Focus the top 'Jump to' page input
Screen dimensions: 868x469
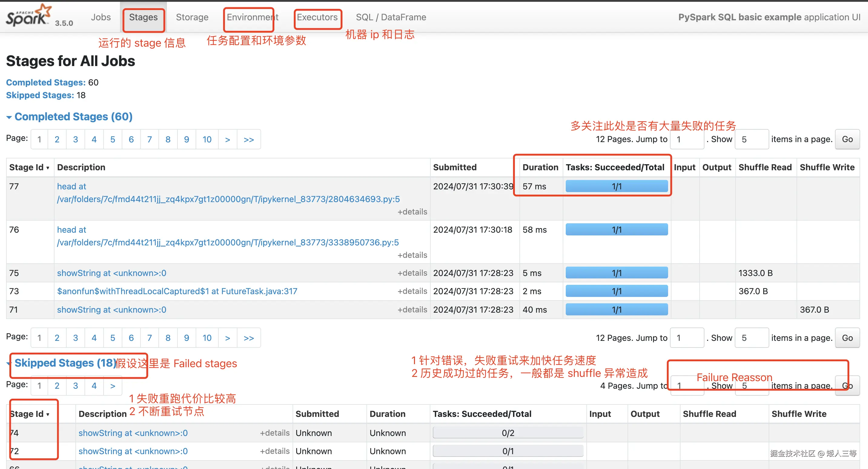point(686,139)
